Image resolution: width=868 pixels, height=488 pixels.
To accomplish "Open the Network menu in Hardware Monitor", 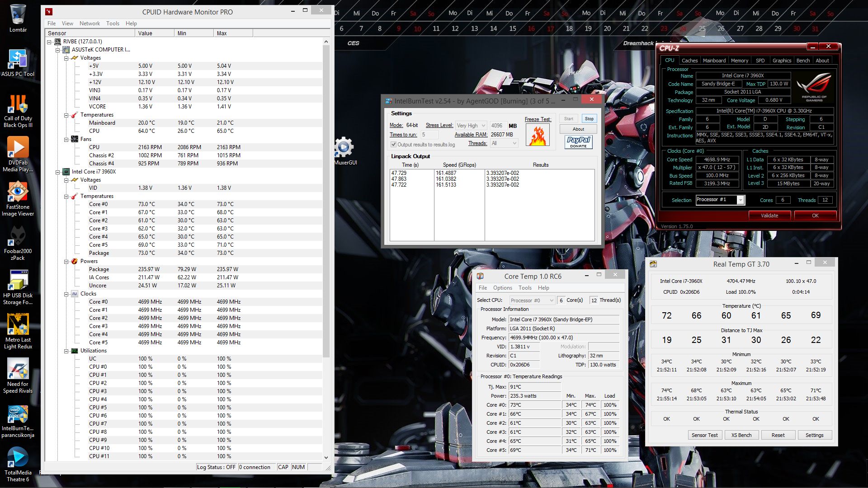I will (90, 23).
